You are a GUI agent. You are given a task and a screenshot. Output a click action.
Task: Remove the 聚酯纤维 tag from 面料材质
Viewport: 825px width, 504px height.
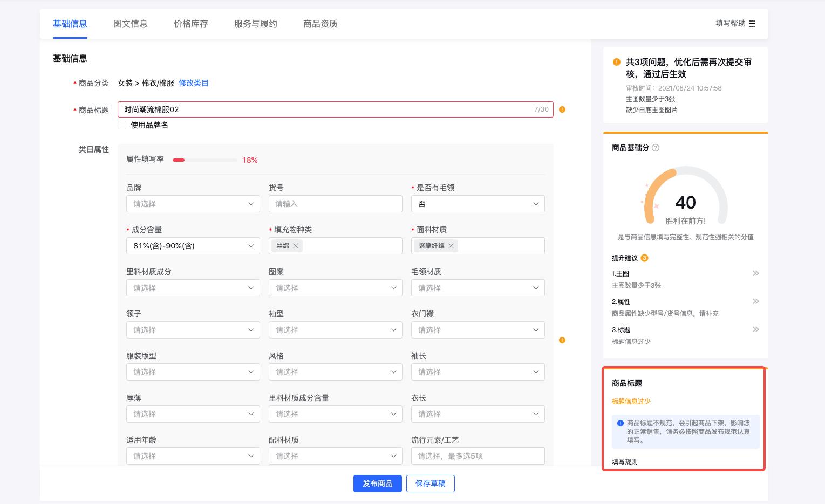click(x=451, y=246)
